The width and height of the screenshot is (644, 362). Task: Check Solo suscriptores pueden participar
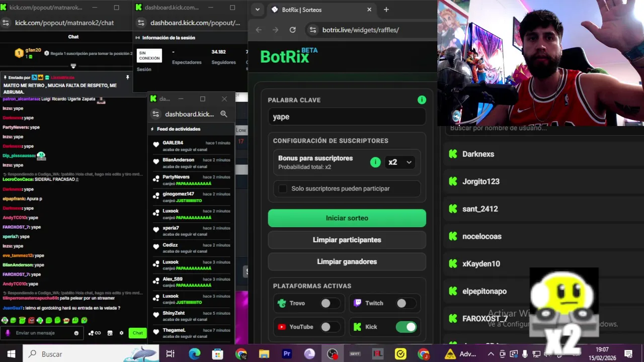(283, 189)
